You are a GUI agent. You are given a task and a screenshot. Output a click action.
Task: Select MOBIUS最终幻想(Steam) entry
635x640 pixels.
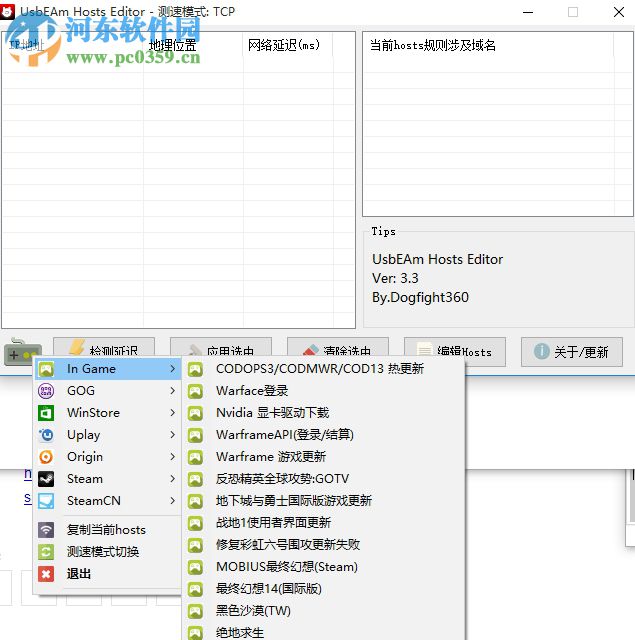323,567
